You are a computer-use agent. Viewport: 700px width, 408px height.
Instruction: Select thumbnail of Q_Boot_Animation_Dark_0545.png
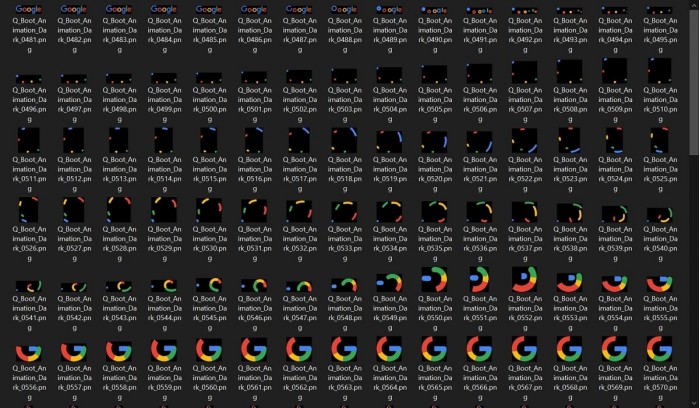(x=209, y=284)
